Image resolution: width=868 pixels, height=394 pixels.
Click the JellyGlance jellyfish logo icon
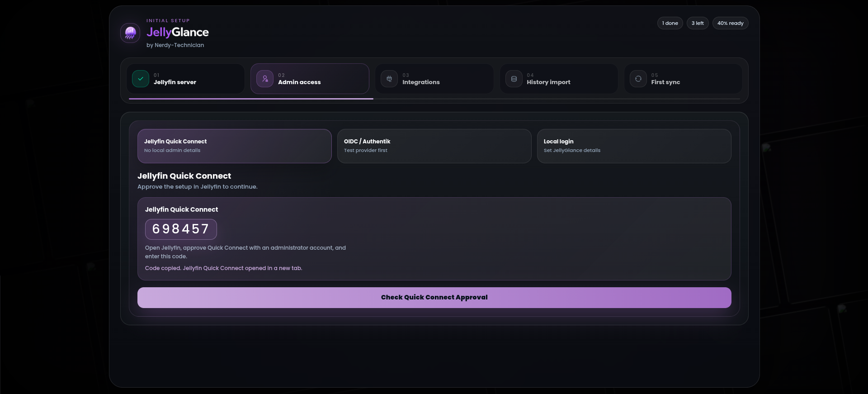coord(130,33)
